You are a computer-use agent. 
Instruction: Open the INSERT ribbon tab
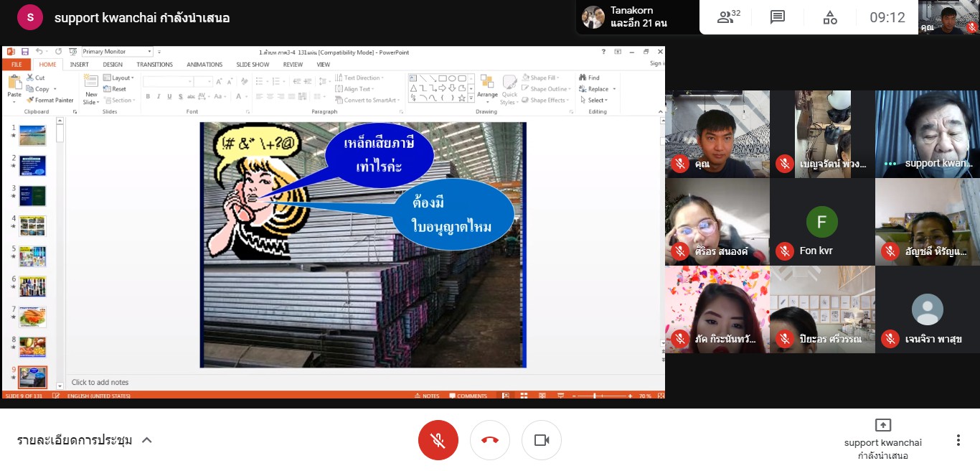79,65
